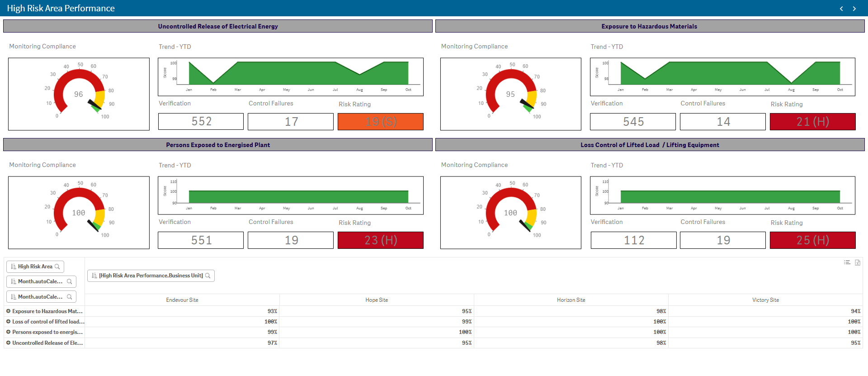
Task: Go to the next sheet arrow
Action: [x=854, y=9]
